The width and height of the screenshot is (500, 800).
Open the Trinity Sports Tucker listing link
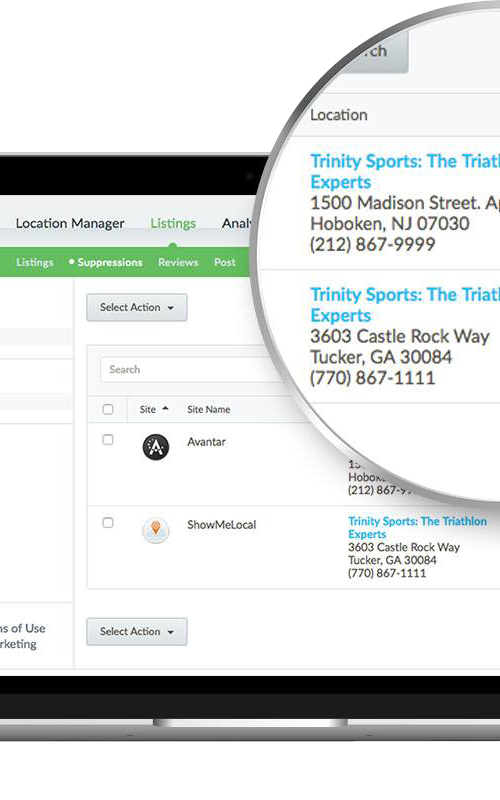(x=417, y=528)
